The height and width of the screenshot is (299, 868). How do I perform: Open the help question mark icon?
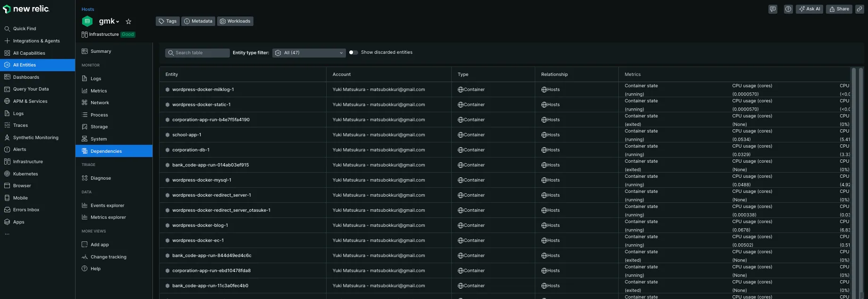(x=788, y=9)
